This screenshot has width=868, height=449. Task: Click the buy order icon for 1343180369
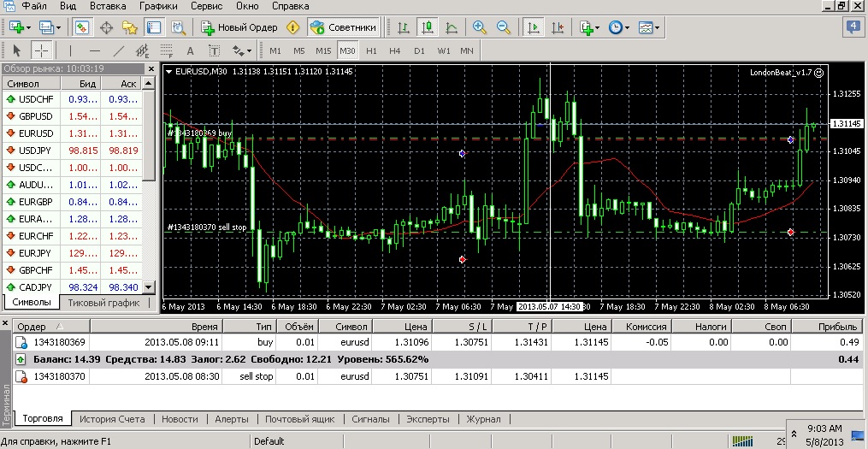coord(21,342)
